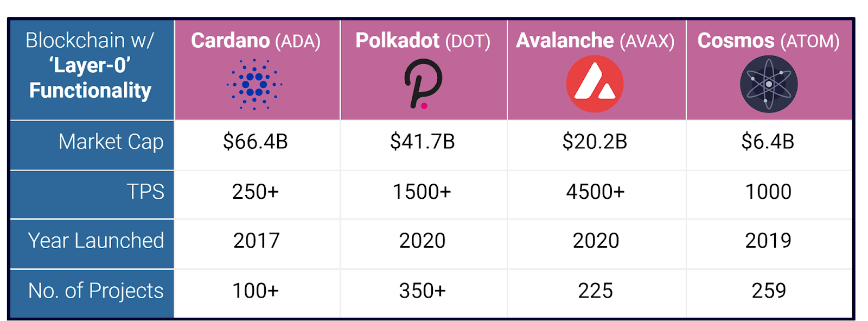Select Avalanche's 4500+ TPS value
Image resolution: width=868 pixels, height=321 pixels.
coord(595,192)
